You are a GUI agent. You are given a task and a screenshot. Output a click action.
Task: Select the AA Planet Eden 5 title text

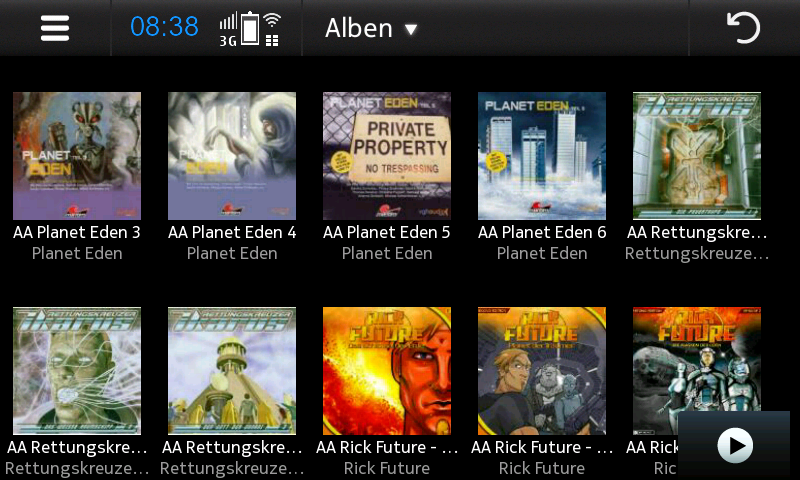tap(387, 233)
